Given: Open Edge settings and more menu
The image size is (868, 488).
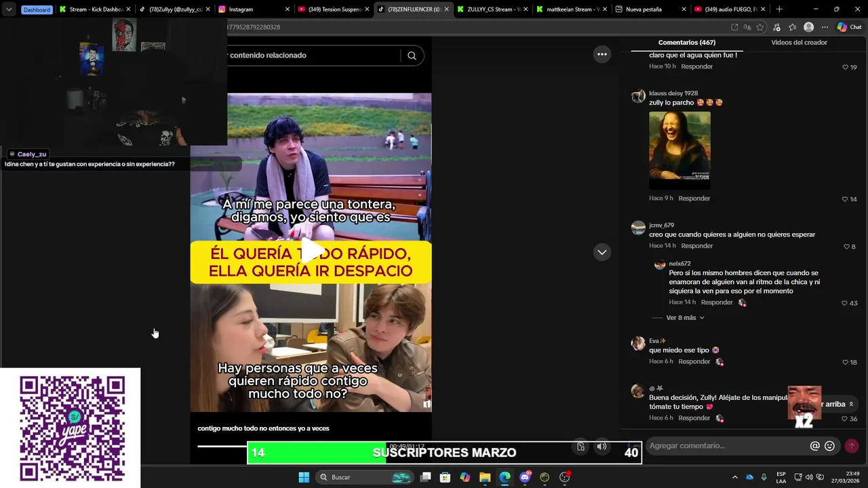Looking at the screenshot, I should pos(825,27).
